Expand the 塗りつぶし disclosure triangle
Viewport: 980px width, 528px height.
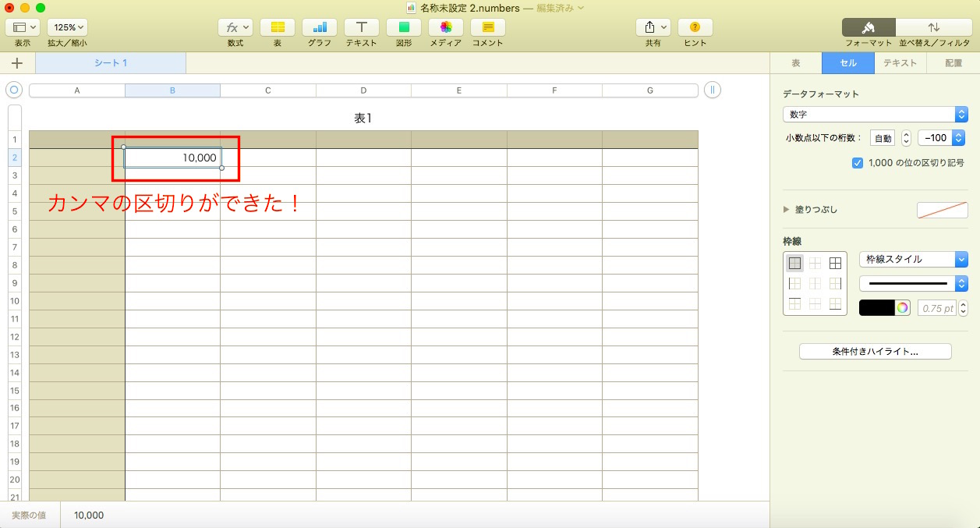pos(786,210)
